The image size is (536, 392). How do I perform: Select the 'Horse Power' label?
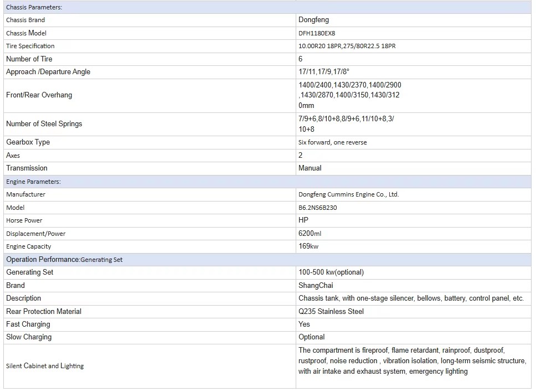coord(24,221)
